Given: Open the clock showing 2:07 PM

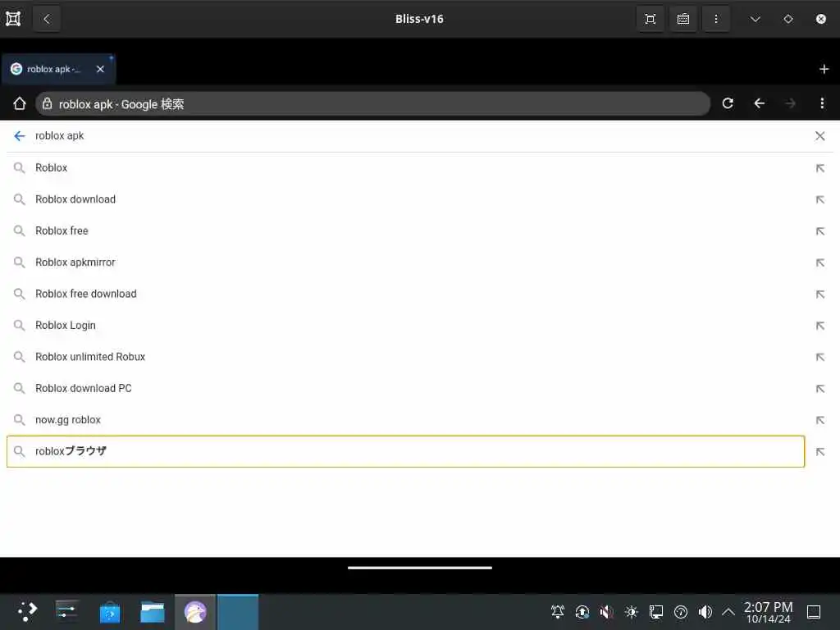Looking at the screenshot, I should click(x=768, y=612).
